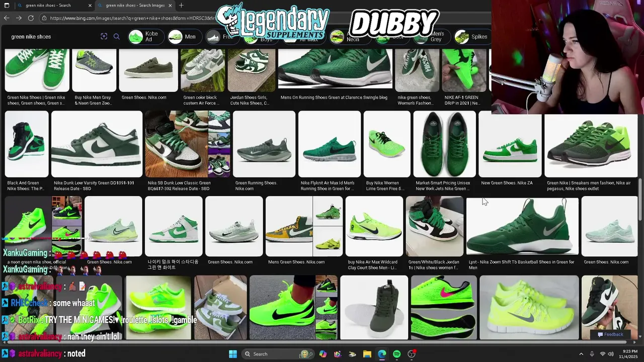The width and height of the screenshot is (644, 362).
Task: Open Green Running Shoes Nike.com thumbnail
Action: pyautogui.click(x=264, y=144)
